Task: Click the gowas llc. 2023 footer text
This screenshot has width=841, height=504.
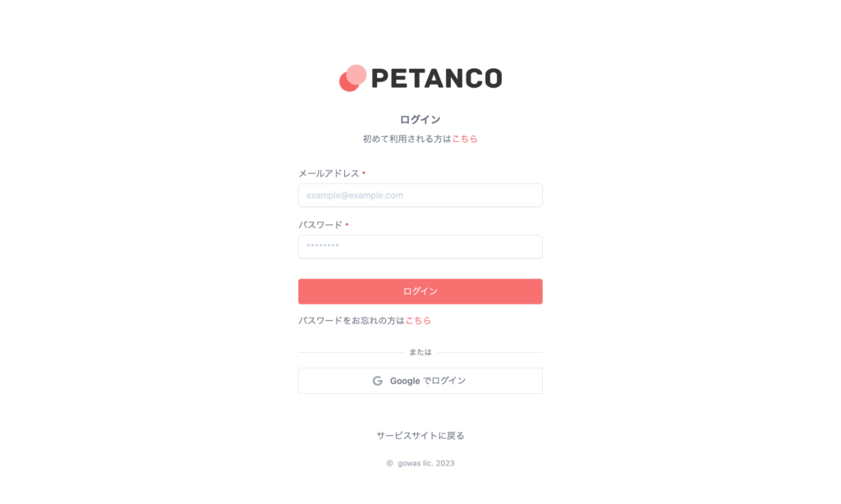Action: click(x=426, y=463)
